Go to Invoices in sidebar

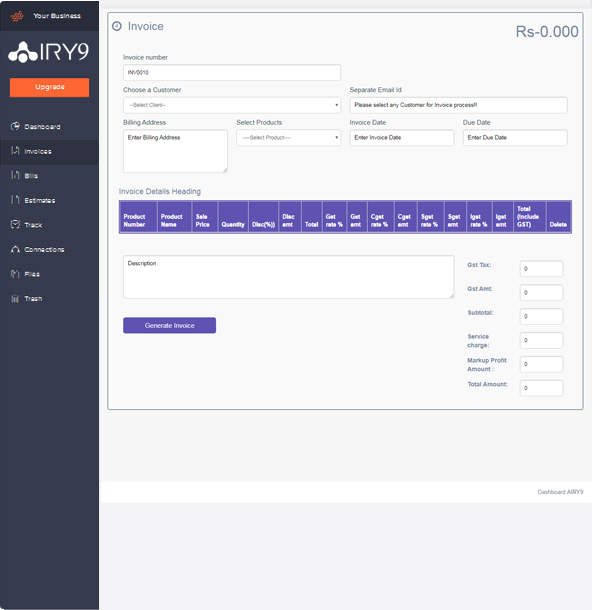38,151
